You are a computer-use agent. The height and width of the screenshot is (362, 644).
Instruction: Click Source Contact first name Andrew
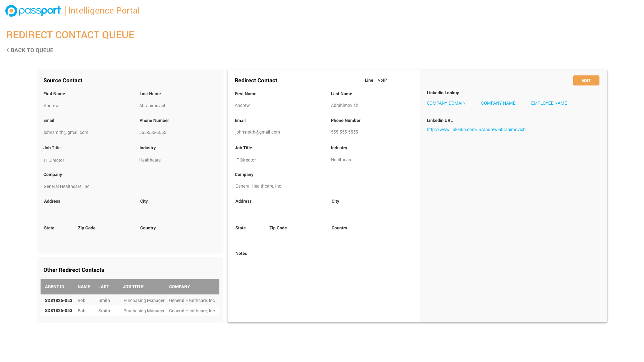click(51, 106)
